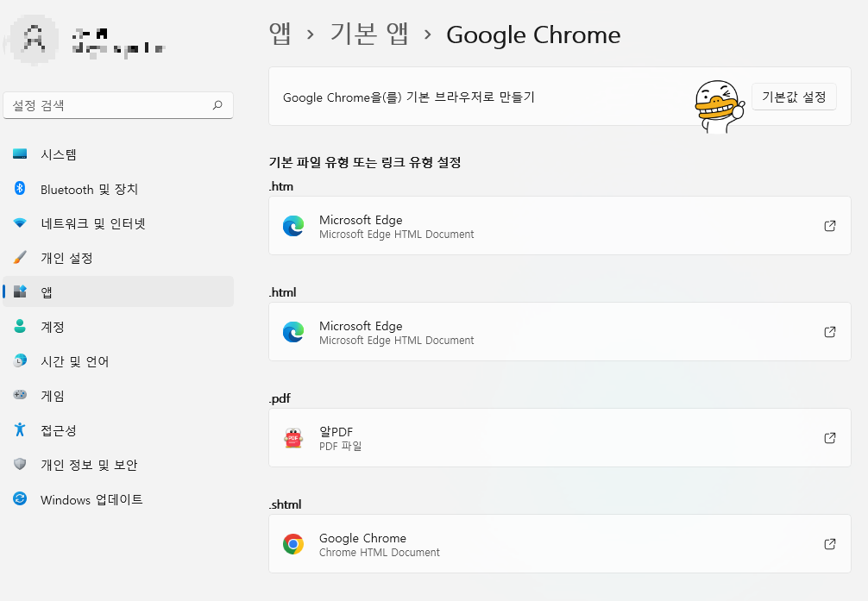Click the 알PDF app icon
This screenshot has height=601, width=868.
pyautogui.click(x=293, y=438)
